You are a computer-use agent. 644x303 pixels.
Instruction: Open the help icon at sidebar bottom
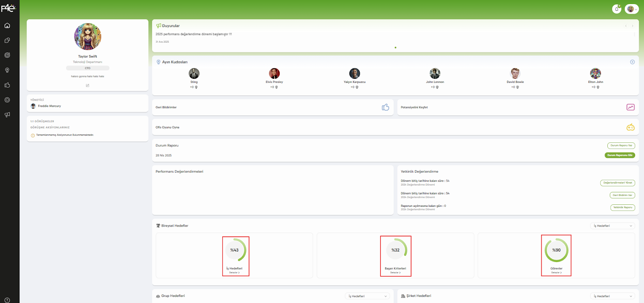pos(7,300)
